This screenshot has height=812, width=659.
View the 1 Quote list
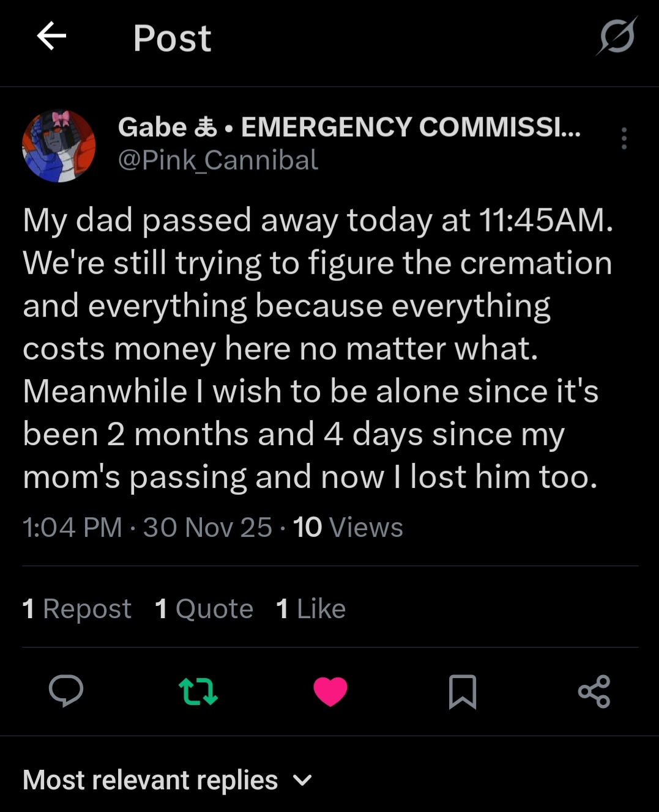pos(204,609)
